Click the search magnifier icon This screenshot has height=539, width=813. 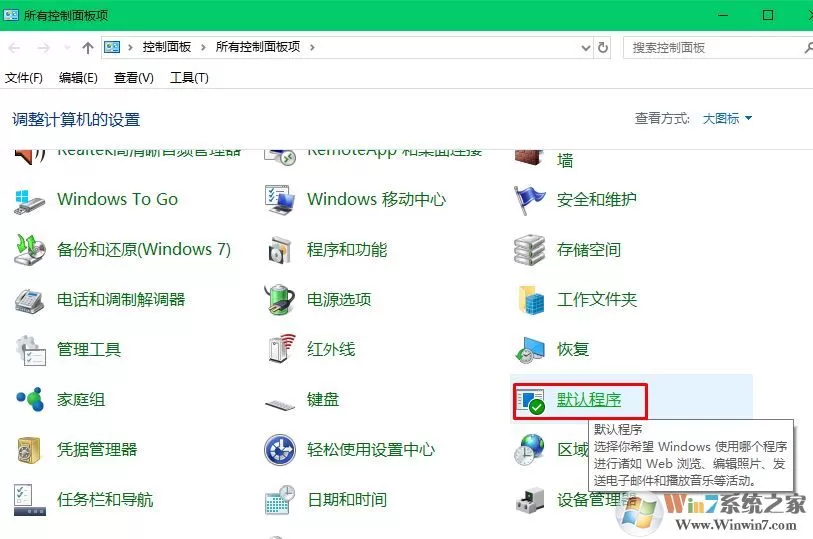click(808, 48)
